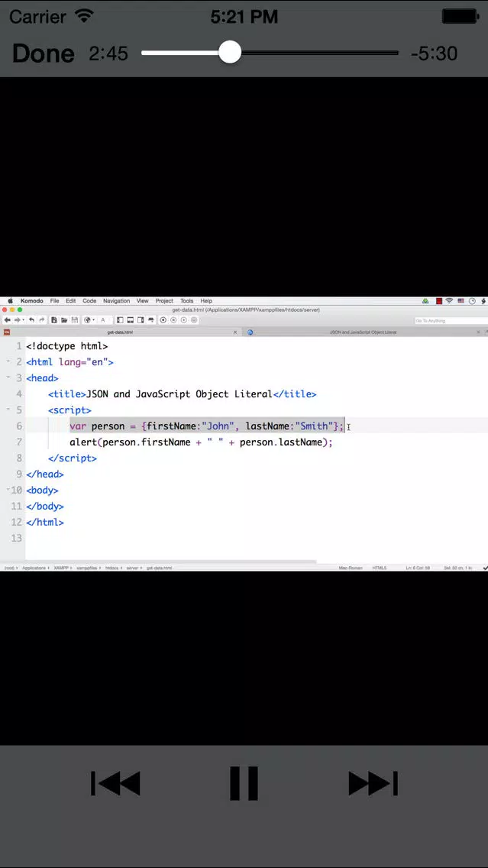This screenshot has height=868, width=488.
Task: Toggle the right pane layout icon
Action: point(141,320)
